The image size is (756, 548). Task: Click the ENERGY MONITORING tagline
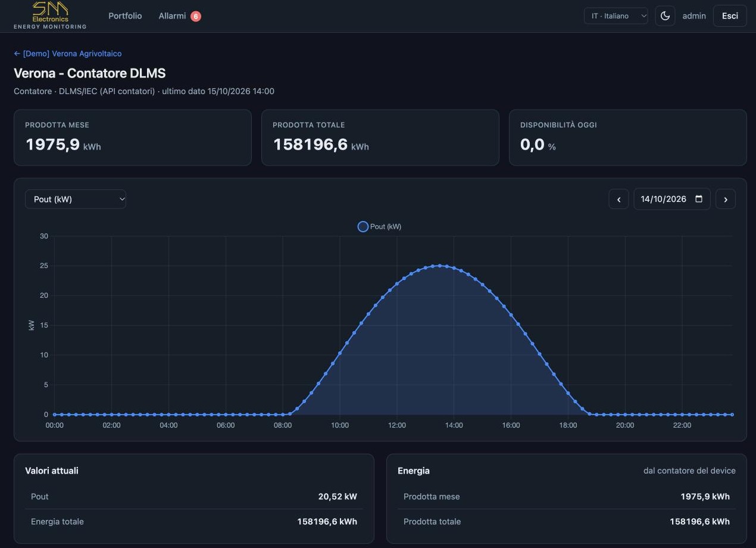coord(50,27)
